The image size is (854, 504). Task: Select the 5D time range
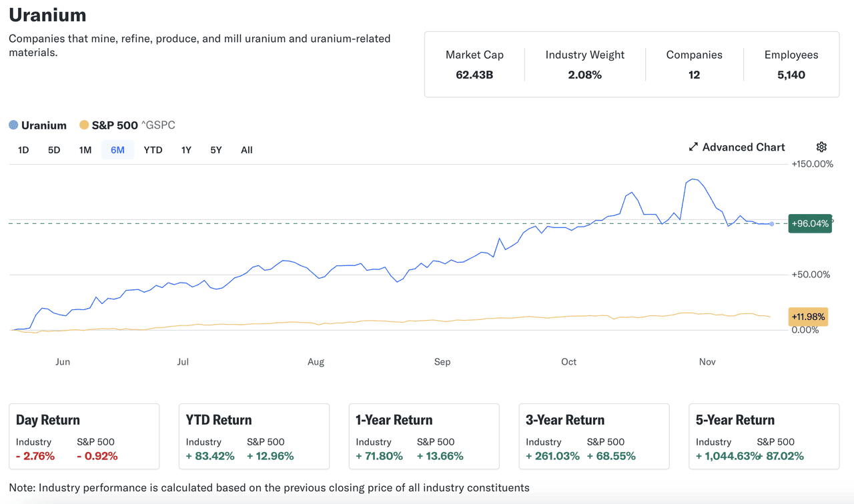[x=54, y=150]
